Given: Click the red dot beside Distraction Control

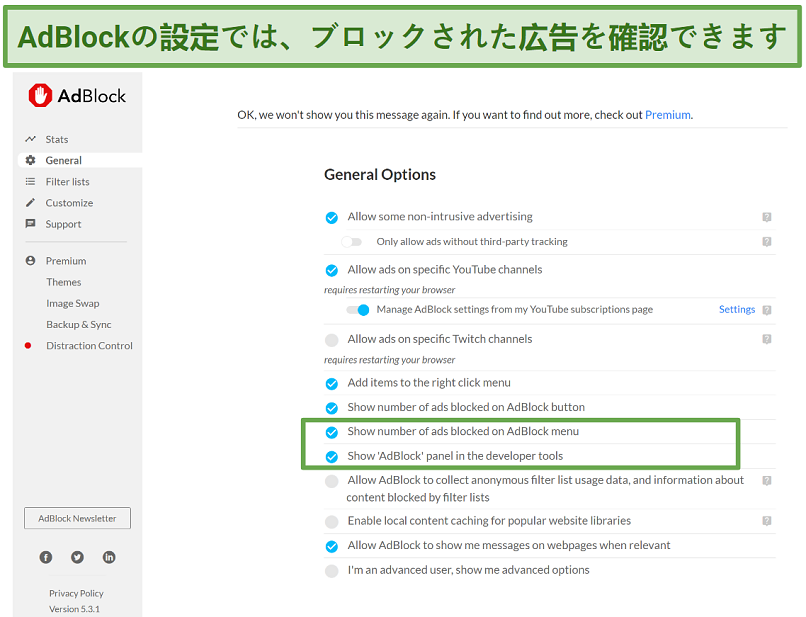Looking at the screenshot, I should tap(28, 346).
